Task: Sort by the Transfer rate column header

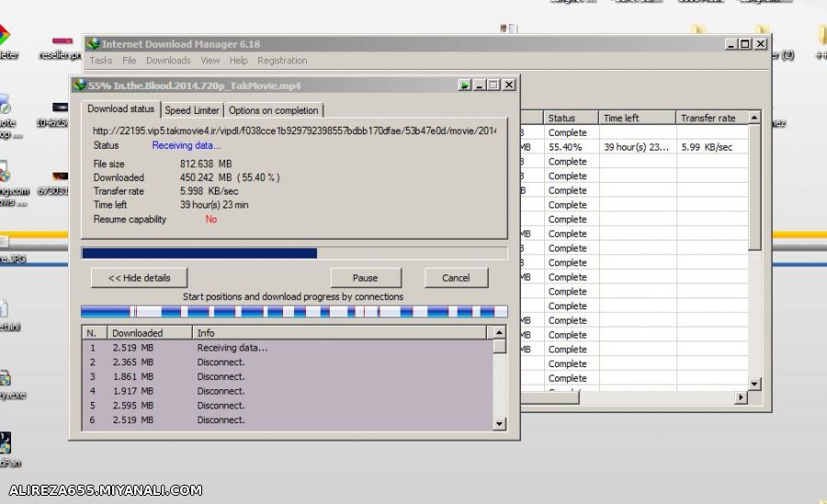Action: tap(712, 118)
